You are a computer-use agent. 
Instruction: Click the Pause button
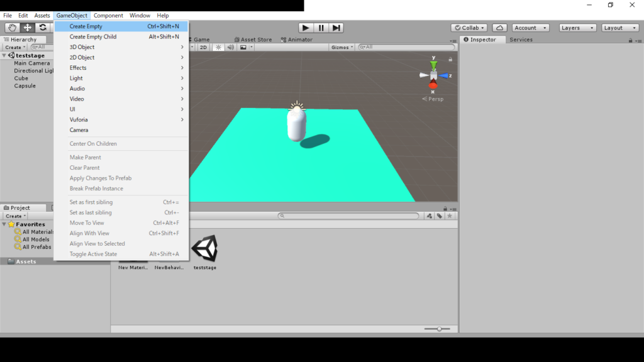tap(321, 28)
